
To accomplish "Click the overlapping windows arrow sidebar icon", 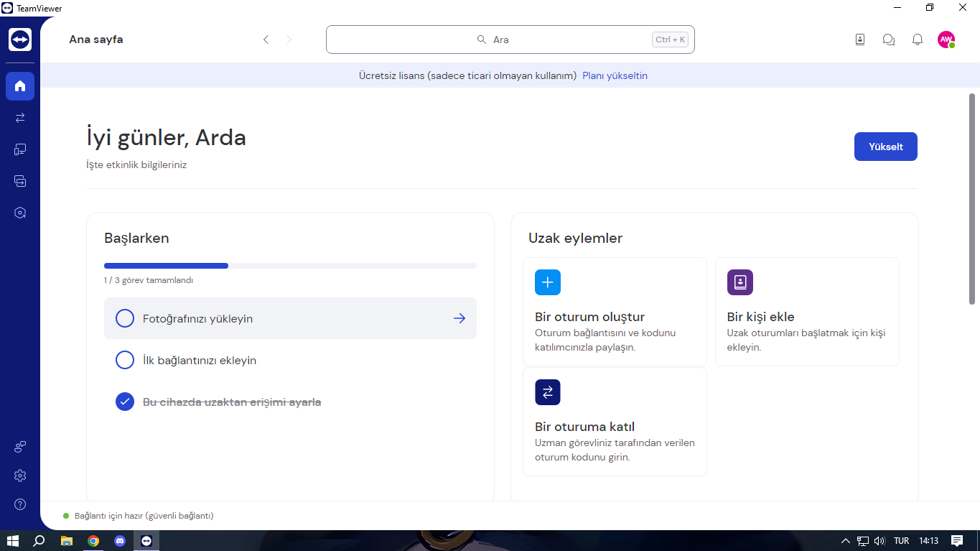I will click(20, 181).
